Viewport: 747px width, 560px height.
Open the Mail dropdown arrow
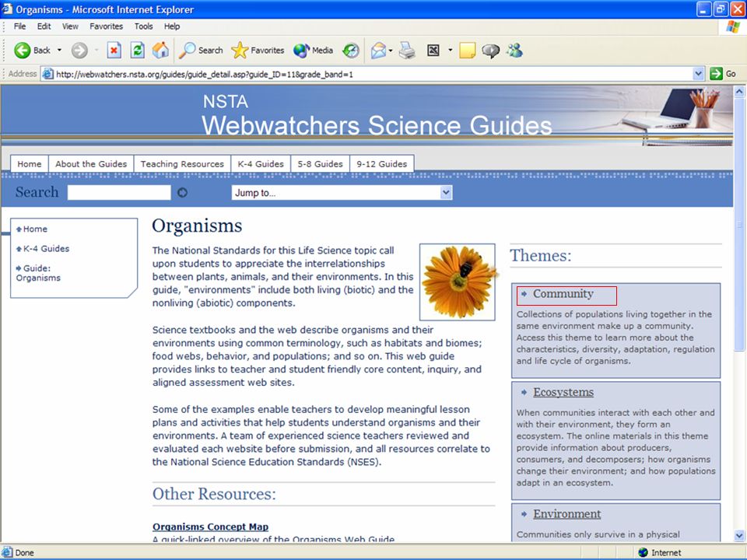pos(391,50)
